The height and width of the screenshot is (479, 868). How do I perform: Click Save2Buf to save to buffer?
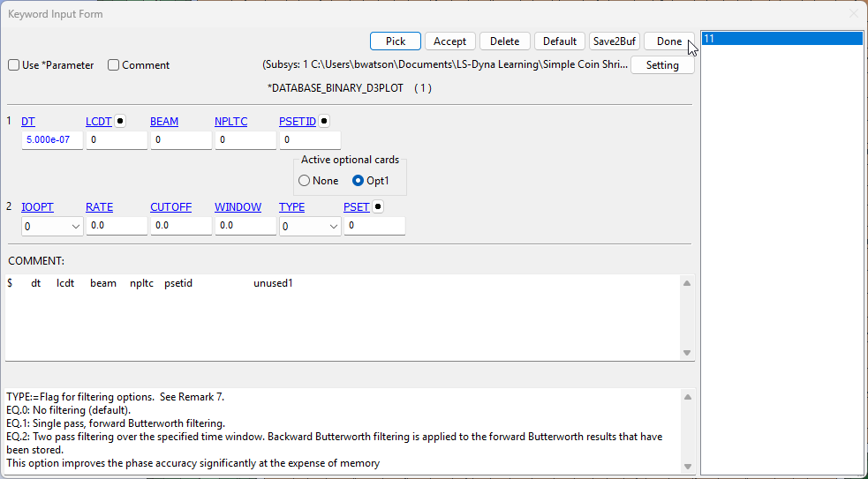pyautogui.click(x=615, y=41)
